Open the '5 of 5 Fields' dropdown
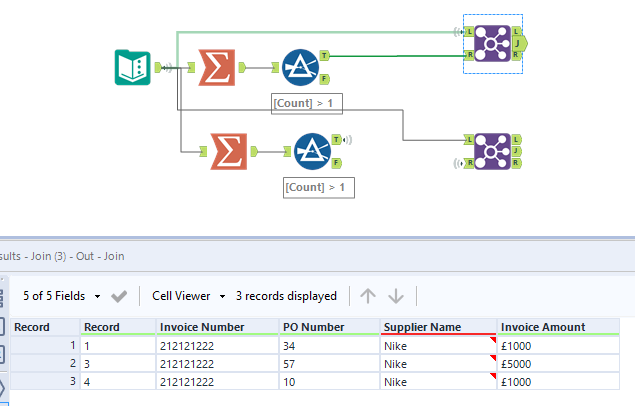Viewport: 635px width, 406px height. tap(62, 296)
